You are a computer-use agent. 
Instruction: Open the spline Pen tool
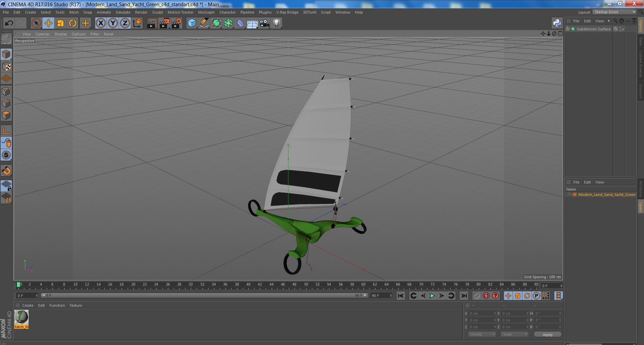[204, 23]
